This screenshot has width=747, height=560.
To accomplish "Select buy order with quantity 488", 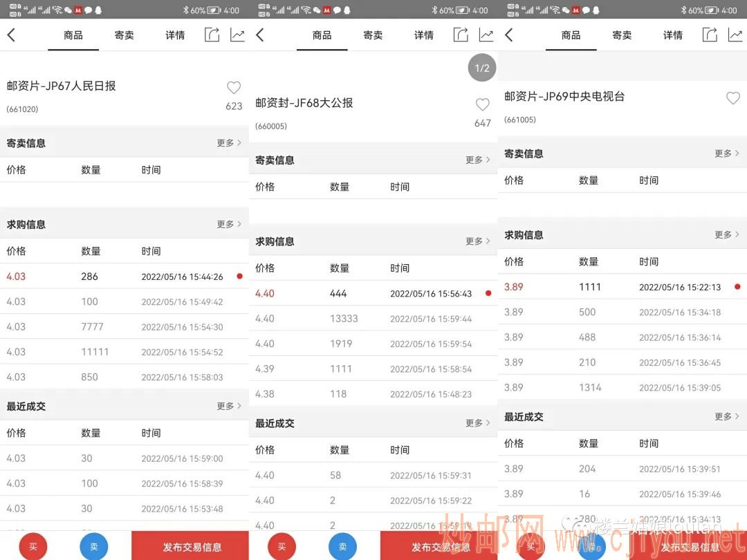I will coord(622,337).
